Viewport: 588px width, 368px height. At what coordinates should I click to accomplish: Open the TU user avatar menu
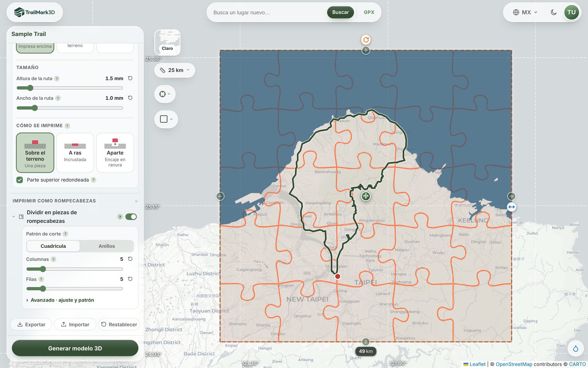(572, 12)
